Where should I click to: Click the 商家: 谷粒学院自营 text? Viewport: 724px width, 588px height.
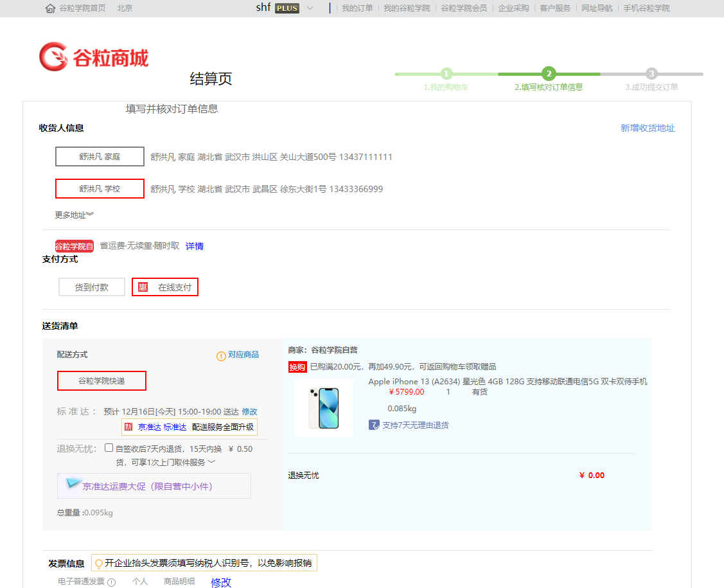[x=322, y=350]
